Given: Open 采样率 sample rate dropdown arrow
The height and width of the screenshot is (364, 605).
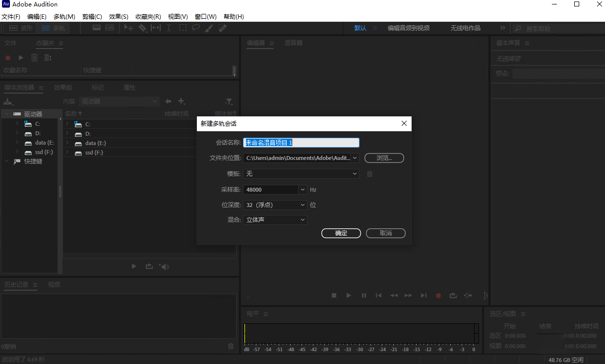Looking at the screenshot, I should coord(303,190).
